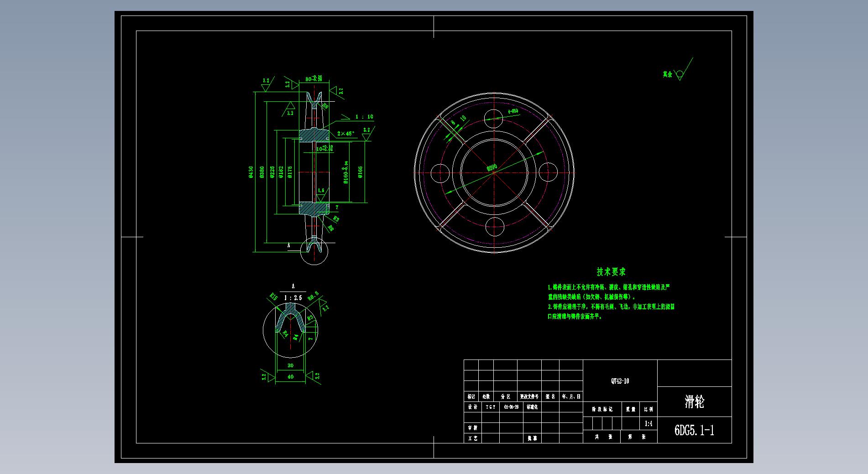868x474 pixels.
Task: Click the 其余 surface roughness symbol
Action: pyautogui.click(x=680, y=74)
